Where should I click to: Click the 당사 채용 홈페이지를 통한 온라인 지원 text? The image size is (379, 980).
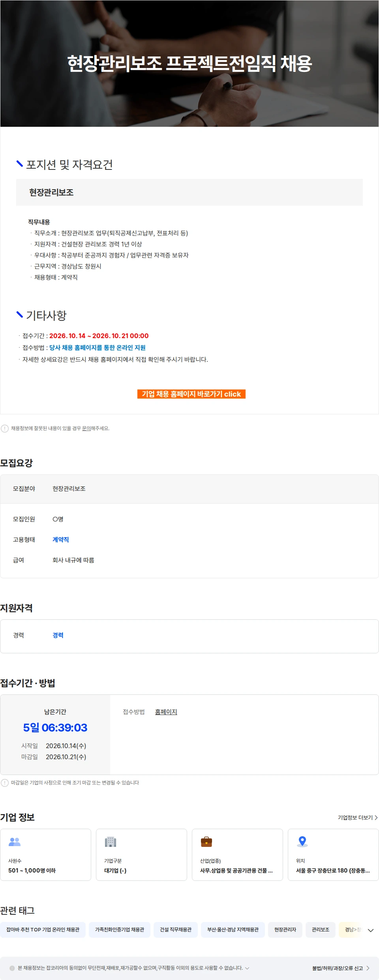click(x=98, y=348)
